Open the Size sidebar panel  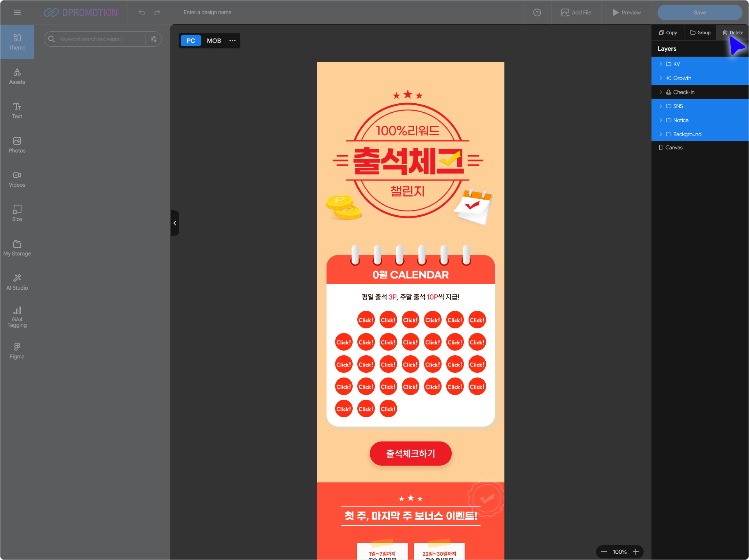(17, 214)
